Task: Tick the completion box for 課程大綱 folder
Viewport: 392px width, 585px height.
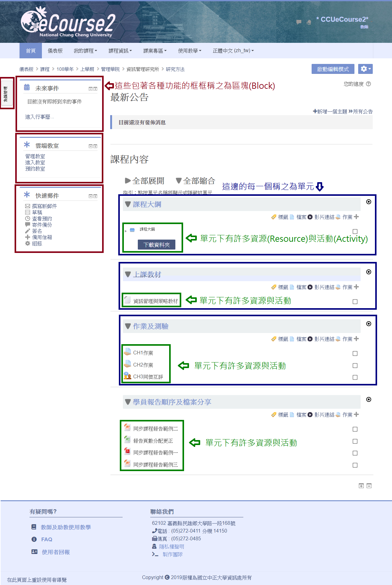Action: coord(355,232)
